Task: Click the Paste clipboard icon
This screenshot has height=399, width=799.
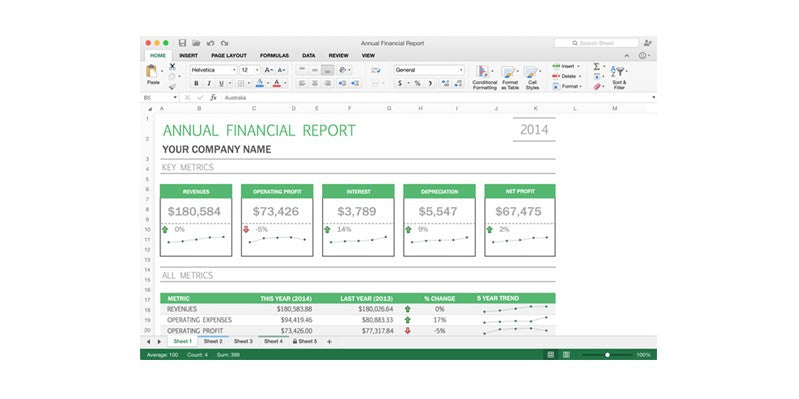Action: tap(152, 71)
